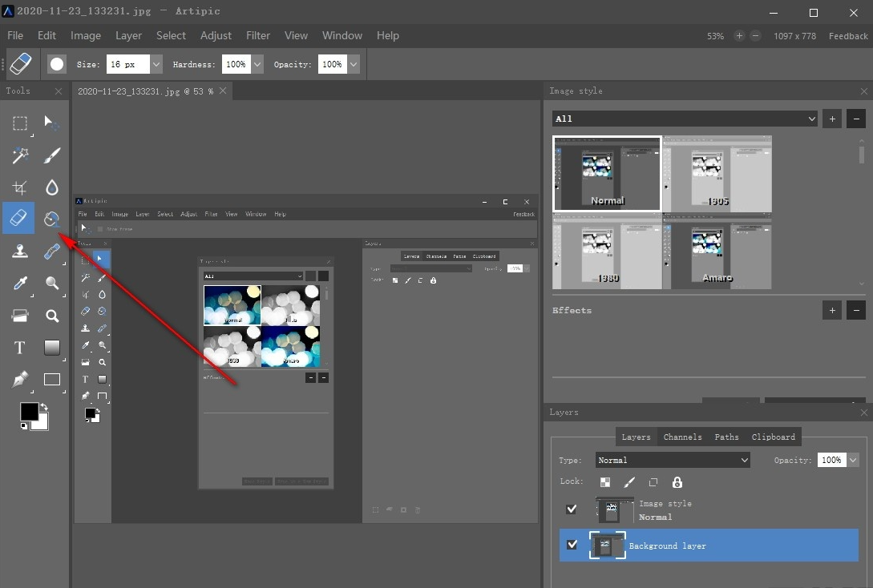873x588 pixels.
Task: Click the Size input field
Action: [x=128, y=64]
